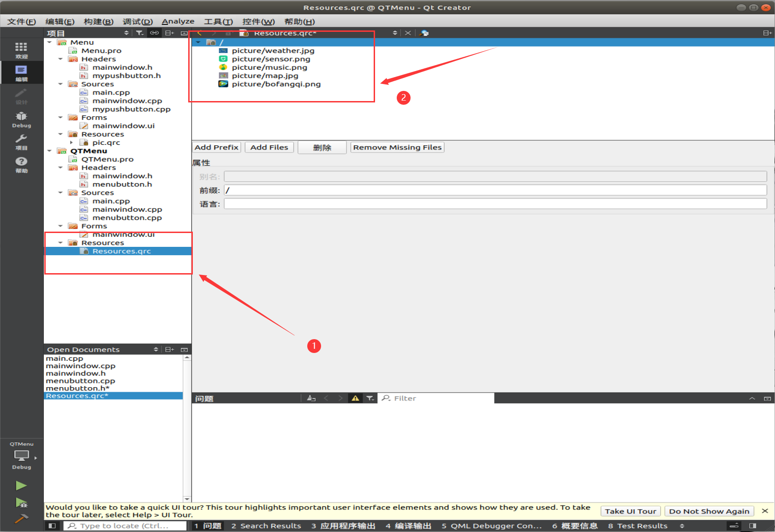
Task: Go back in editor navigation history
Action: coord(199,33)
